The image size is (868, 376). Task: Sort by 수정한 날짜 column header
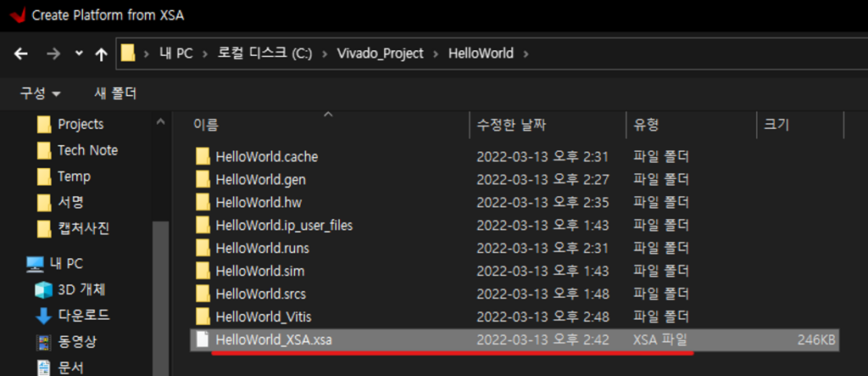(511, 125)
